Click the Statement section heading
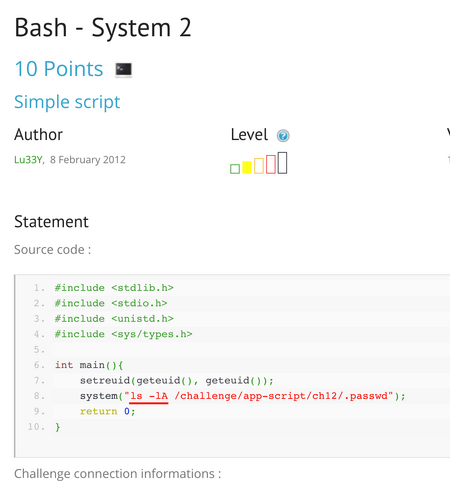Screen dimensions: 450x493 tap(51, 222)
